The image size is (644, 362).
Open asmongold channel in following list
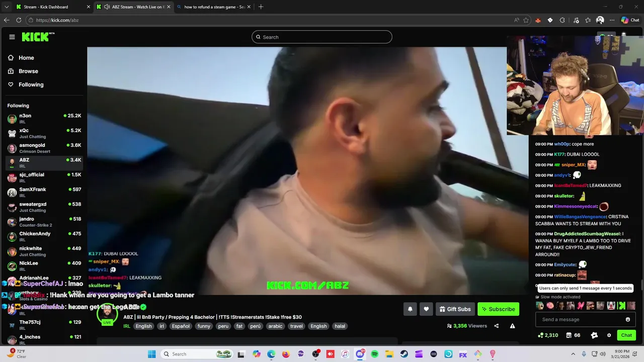pyautogui.click(x=44, y=148)
